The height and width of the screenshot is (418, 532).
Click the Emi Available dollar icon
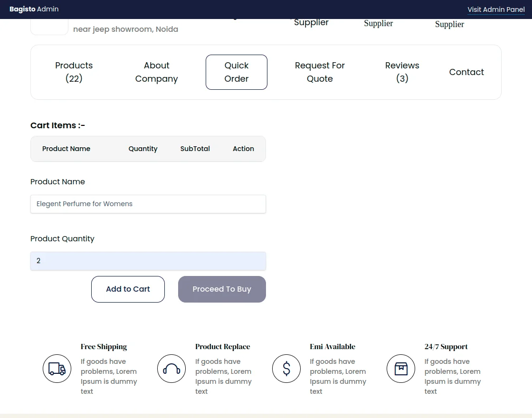pos(286,369)
